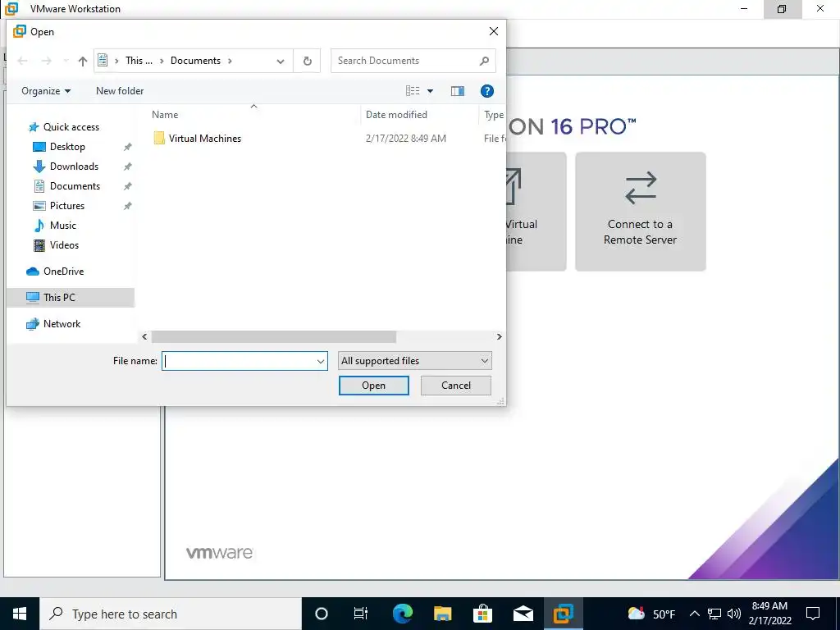
Task: Click the back navigation arrow
Action: (22, 61)
